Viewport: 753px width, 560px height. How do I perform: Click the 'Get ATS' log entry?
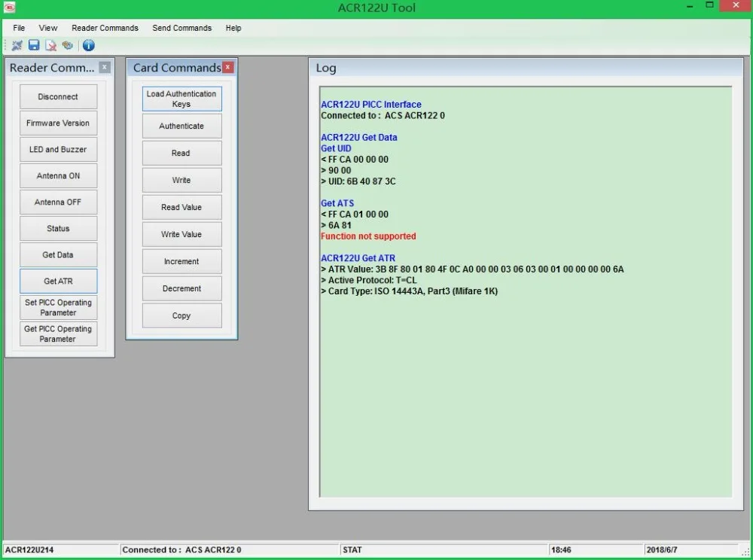tap(337, 203)
